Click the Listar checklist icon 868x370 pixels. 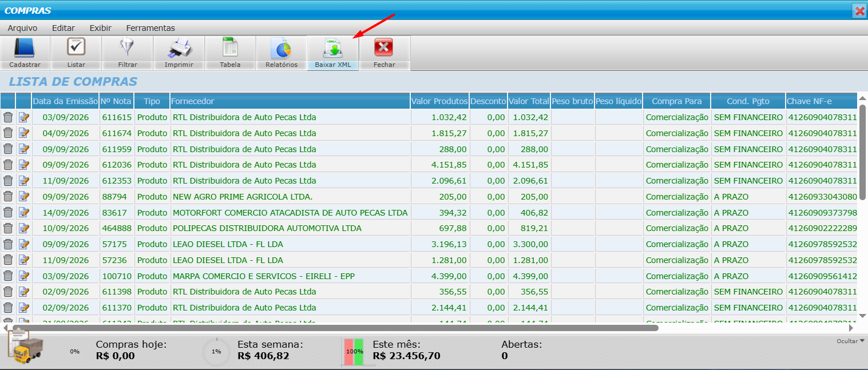tap(76, 48)
